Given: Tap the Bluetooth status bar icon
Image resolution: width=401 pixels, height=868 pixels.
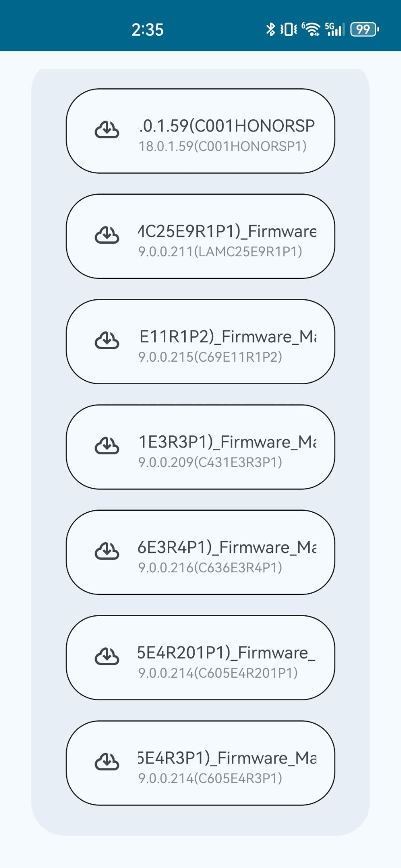Looking at the screenshot, I should (270, 29).
